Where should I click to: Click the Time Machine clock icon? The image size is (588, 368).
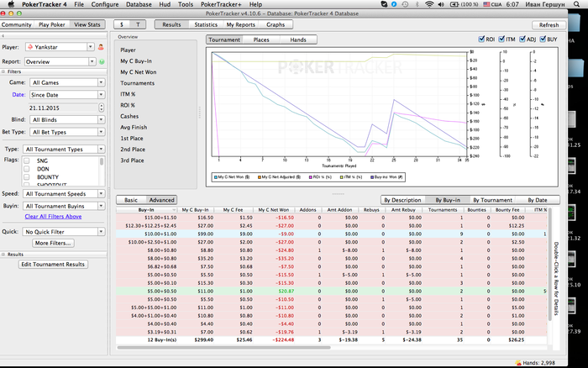[x=405, y=4]
